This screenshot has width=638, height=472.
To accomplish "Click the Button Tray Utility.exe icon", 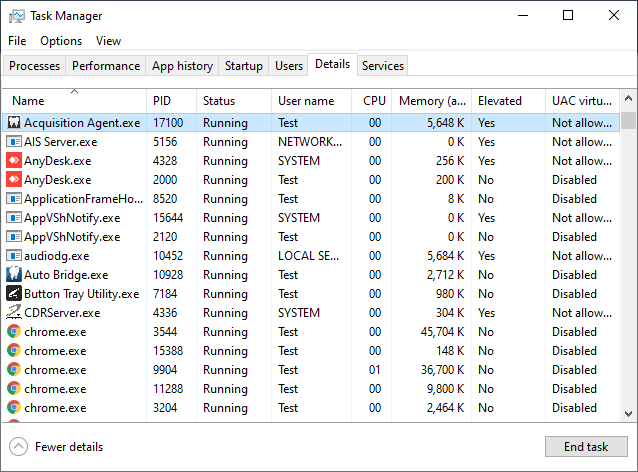I will click(14, 294).
